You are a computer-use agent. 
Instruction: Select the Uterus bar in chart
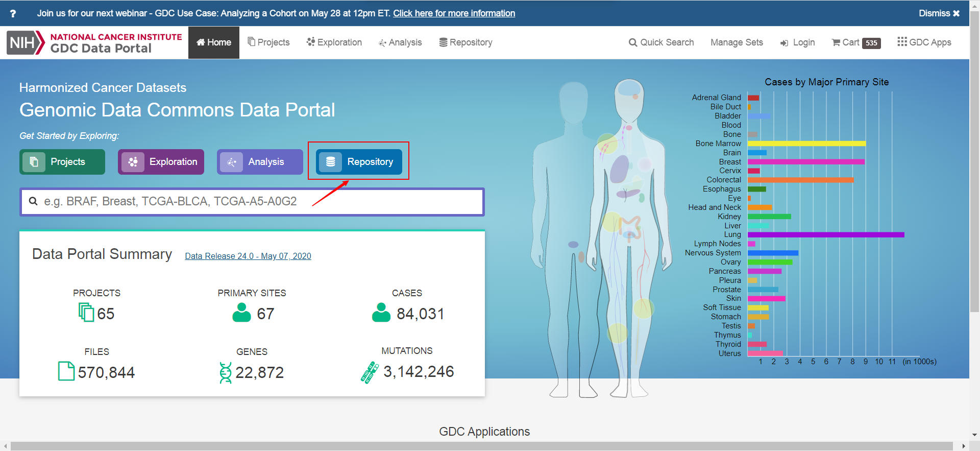[765, 353]
